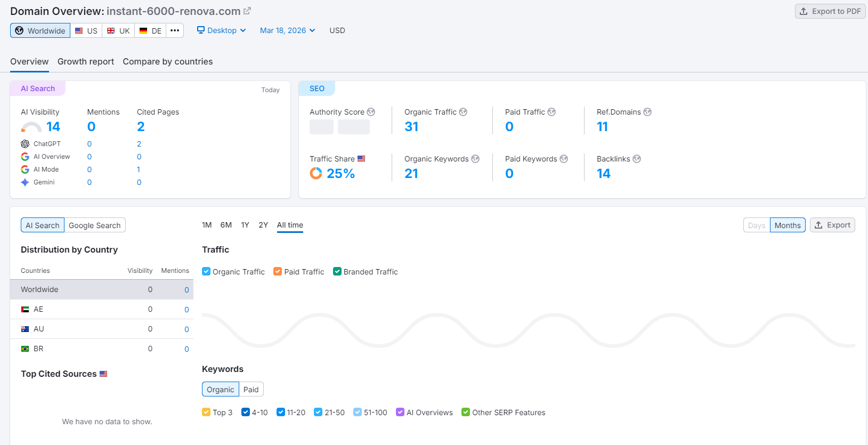Select the AI Search distribution toggle
This screenshot has width=868, height=445.
pyautogui.click(x=43, y=225)
